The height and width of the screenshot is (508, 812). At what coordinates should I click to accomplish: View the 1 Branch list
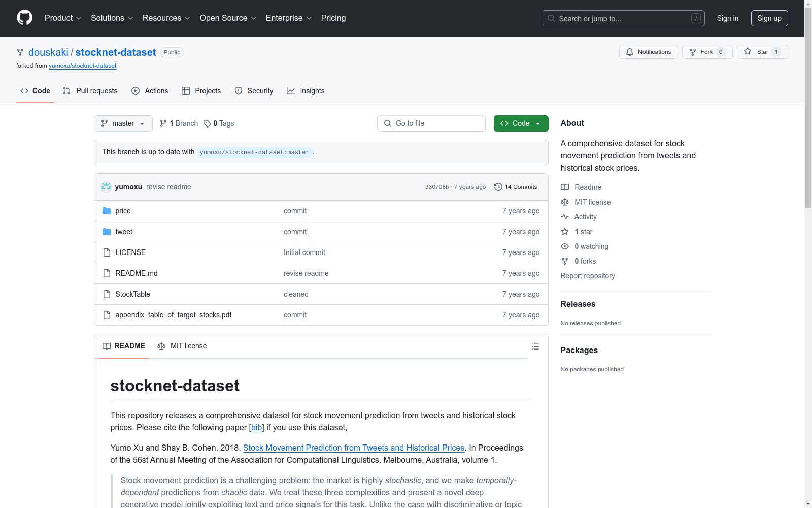(179, 123)
